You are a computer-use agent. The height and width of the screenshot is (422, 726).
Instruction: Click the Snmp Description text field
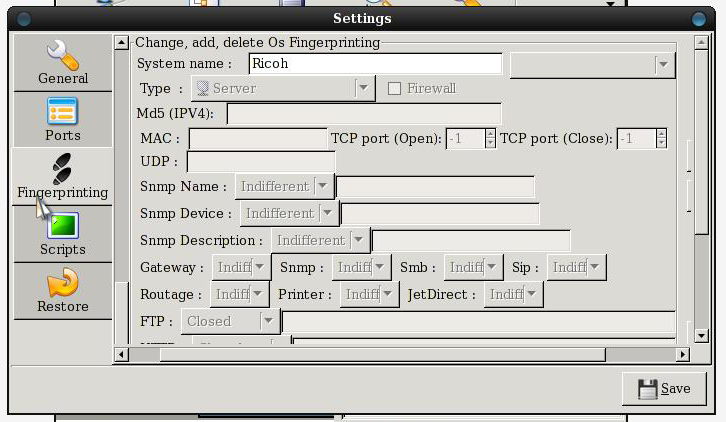coord(471,240)
